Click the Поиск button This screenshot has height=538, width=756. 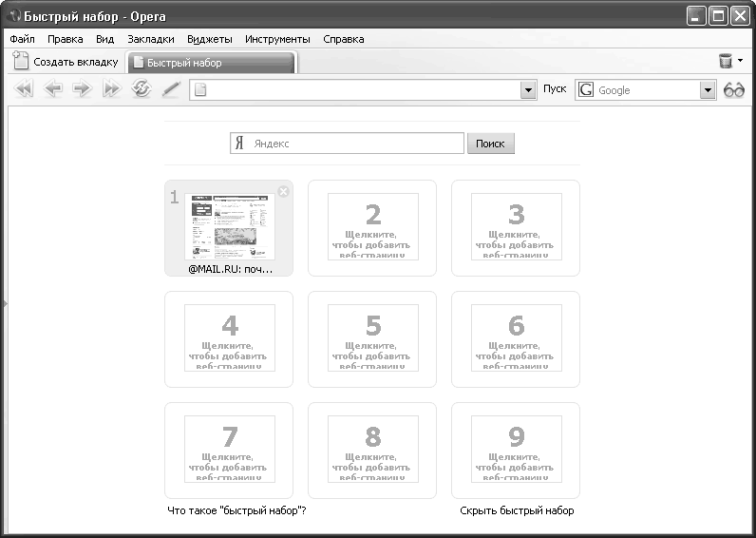pyautogui.click(x=490, y=144)
